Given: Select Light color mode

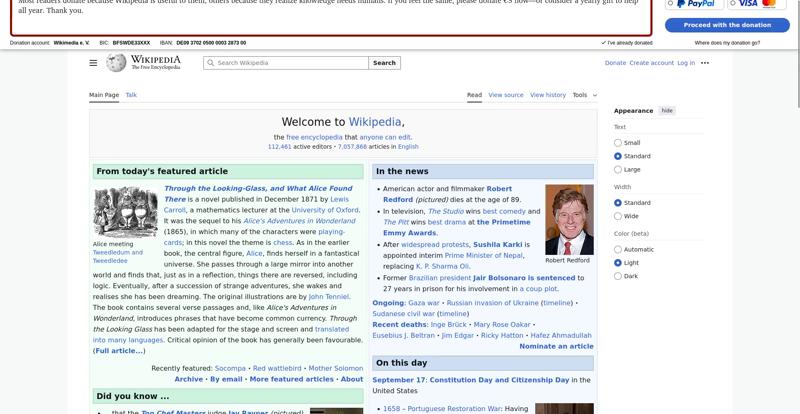Looking at the screenshot, I should pos(618,263).
